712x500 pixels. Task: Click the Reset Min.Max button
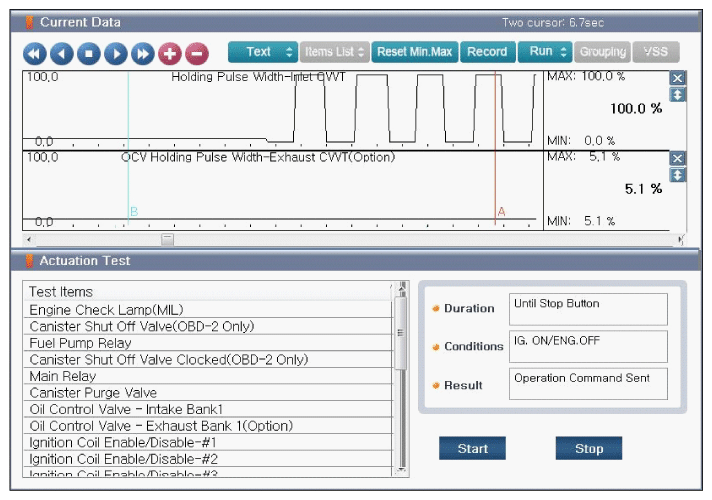[x=415, y=52]
